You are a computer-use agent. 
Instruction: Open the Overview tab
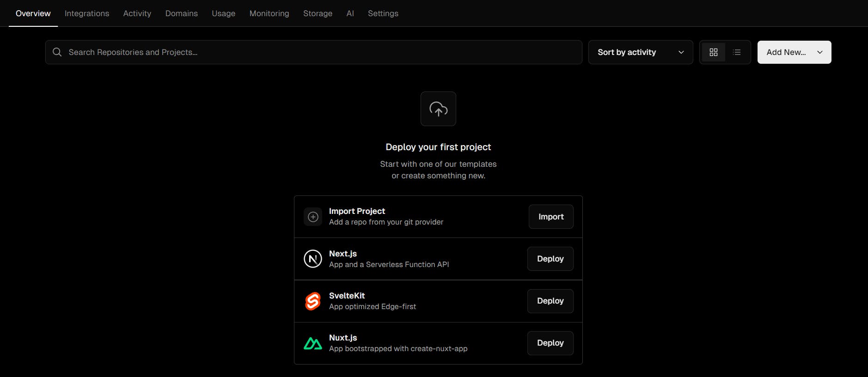33,13
